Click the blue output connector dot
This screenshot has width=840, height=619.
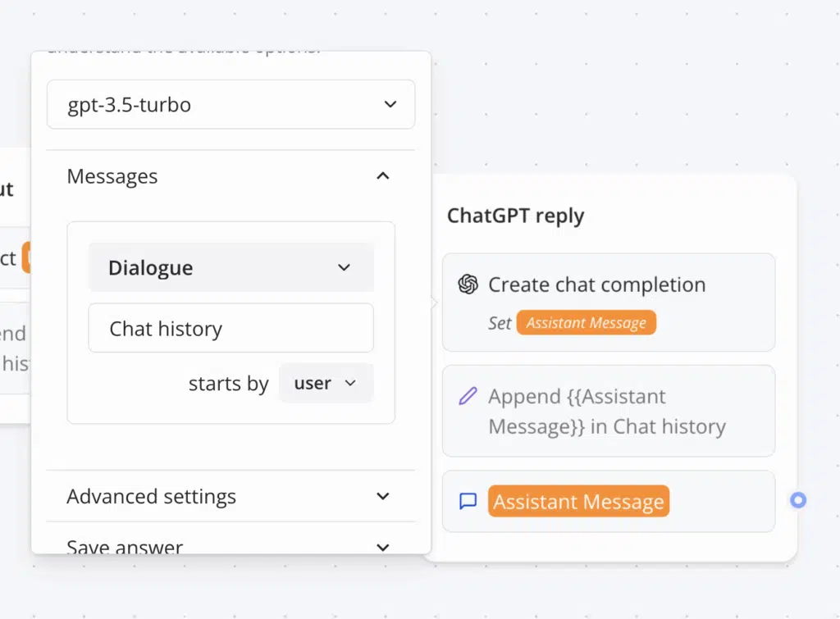798,500
